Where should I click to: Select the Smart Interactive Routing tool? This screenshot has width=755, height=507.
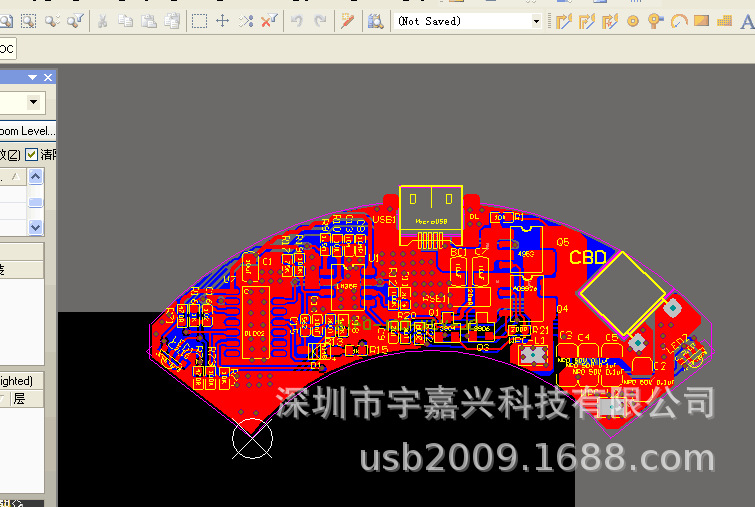click(610, 21)
